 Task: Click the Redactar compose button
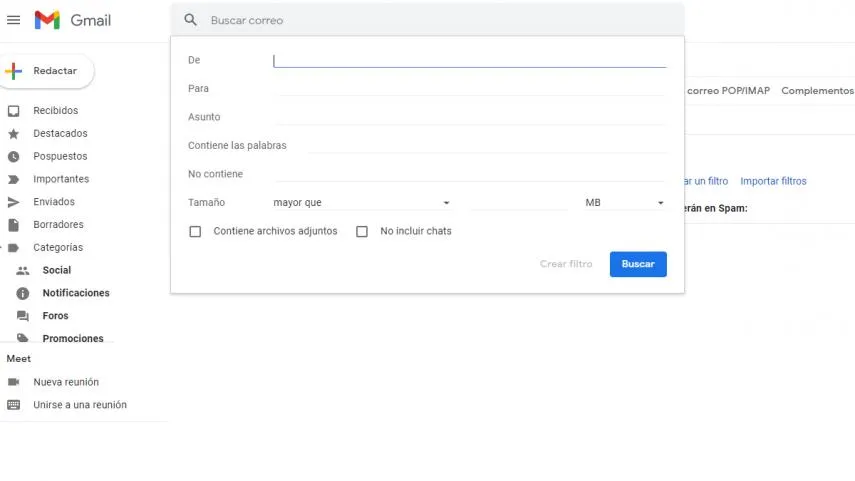tap(47, 71)
